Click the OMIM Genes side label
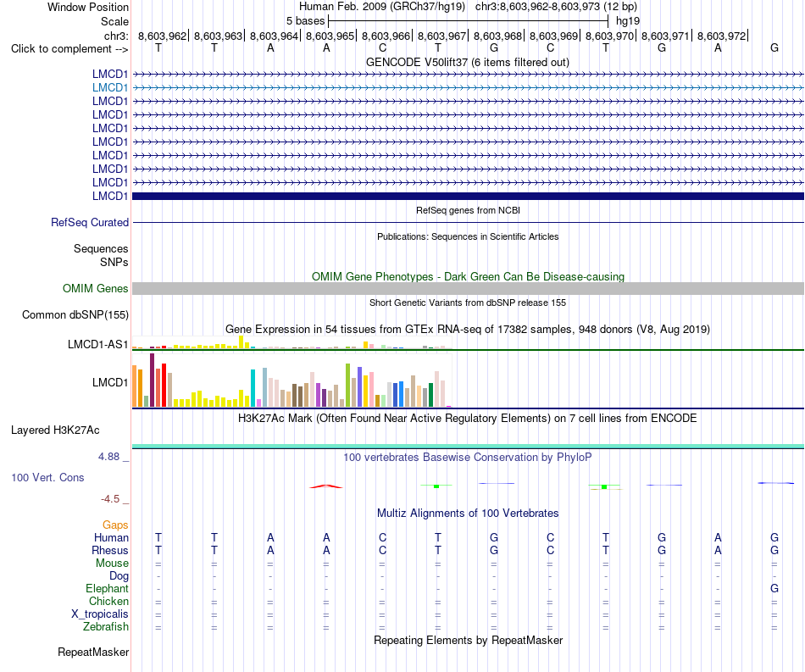 [x=95, y=288]
